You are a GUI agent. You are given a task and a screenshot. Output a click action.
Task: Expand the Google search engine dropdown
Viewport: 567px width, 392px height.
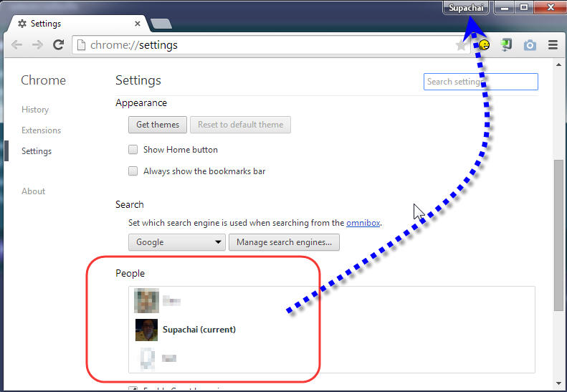(x=177, y=242)
